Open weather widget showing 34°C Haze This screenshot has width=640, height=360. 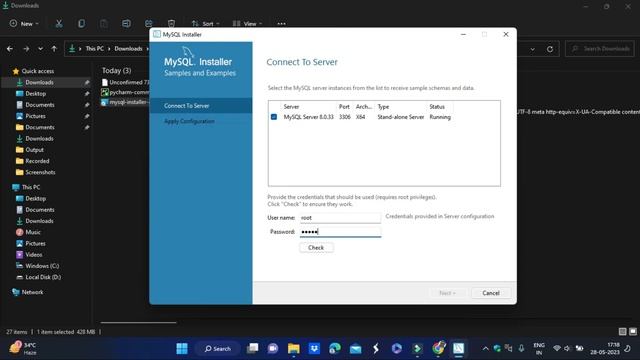23,349
